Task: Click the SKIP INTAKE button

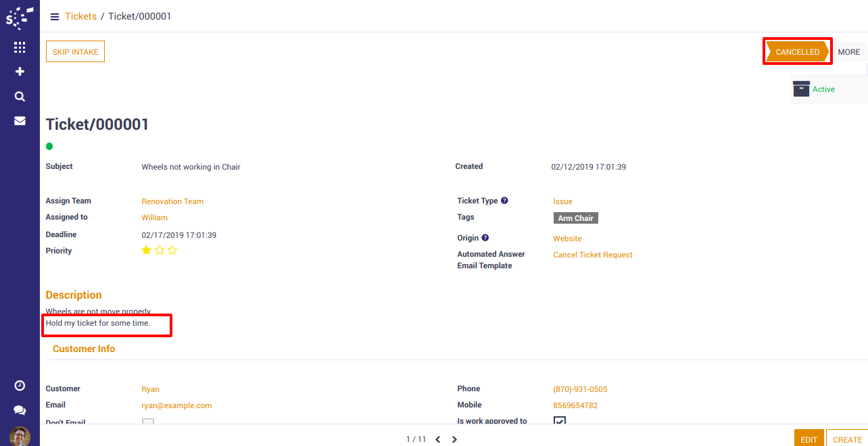Action: tap(75, 52)
